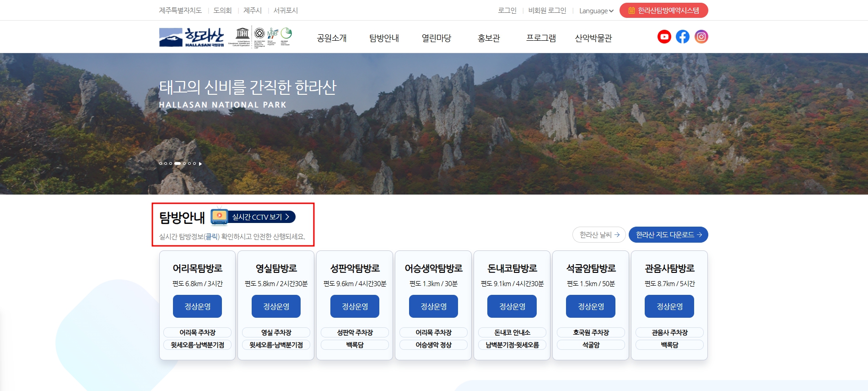Screen dimensions: 868x391
Task: Open the 산악박물관 menu
Action: pyautogui.click(x=593, y=38)
